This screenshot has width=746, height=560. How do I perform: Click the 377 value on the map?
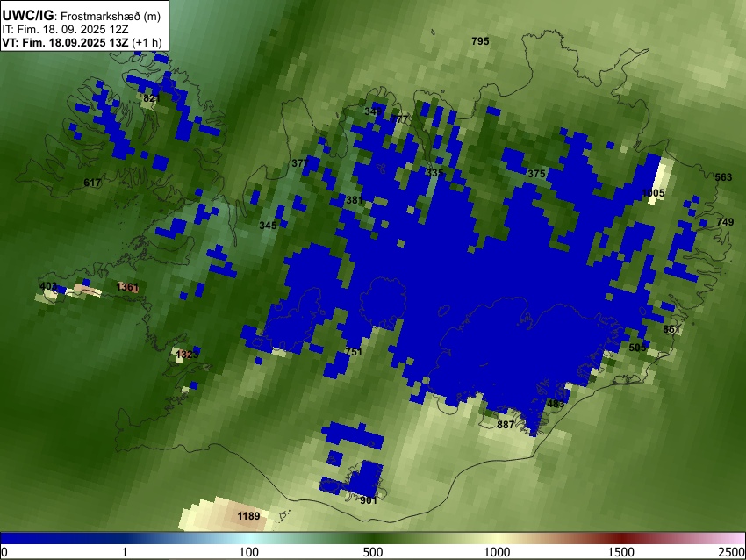click(300, 163)
